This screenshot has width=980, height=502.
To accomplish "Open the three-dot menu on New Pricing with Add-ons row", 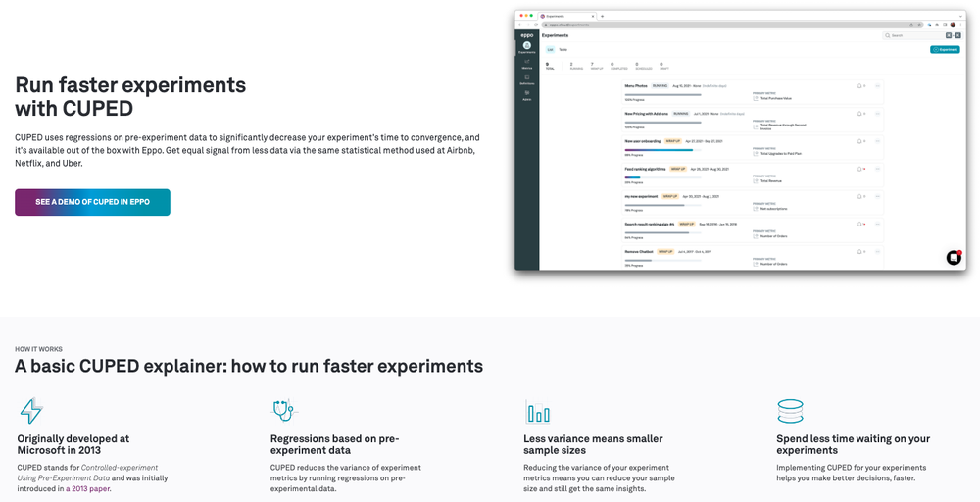I will point(877,114).
